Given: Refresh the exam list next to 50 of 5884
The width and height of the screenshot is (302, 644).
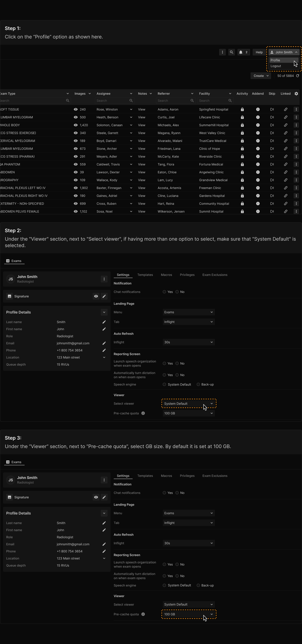Looking at the screenshot, I should coord(297,76).
